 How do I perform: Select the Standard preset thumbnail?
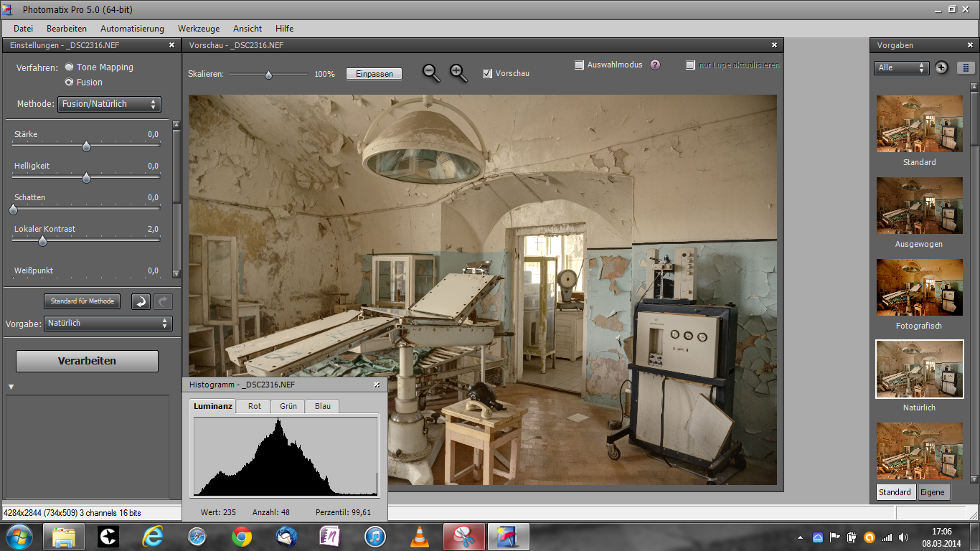920,123
